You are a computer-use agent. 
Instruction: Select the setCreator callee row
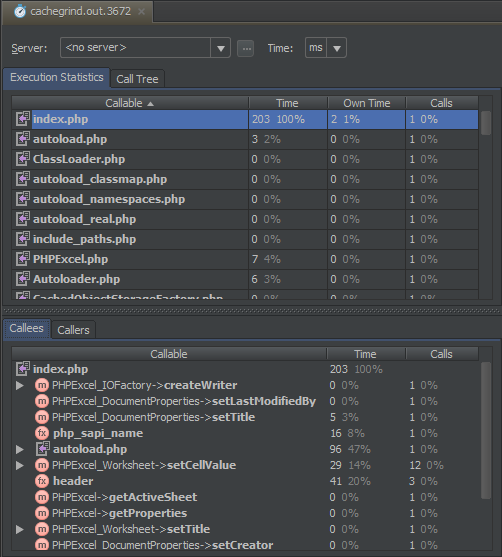[x=245, y=545]
